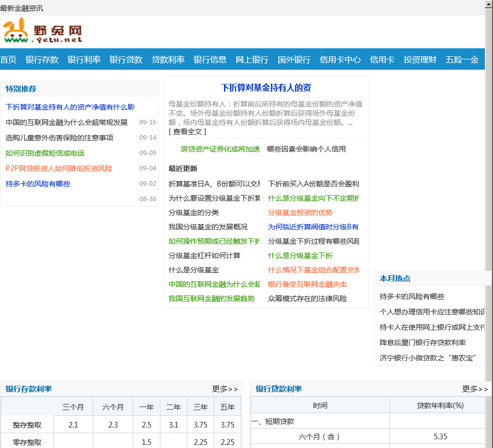Open 众筹模式存在的法律风险
The image size is (493, 448).
coord(307,299)
